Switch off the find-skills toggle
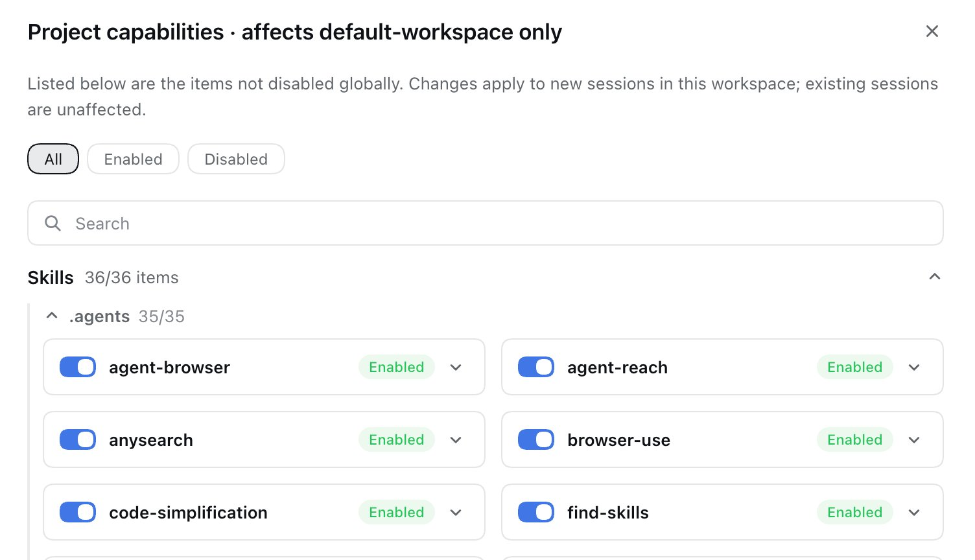Viewport: 975px width, 560px height. click(536, 512)
